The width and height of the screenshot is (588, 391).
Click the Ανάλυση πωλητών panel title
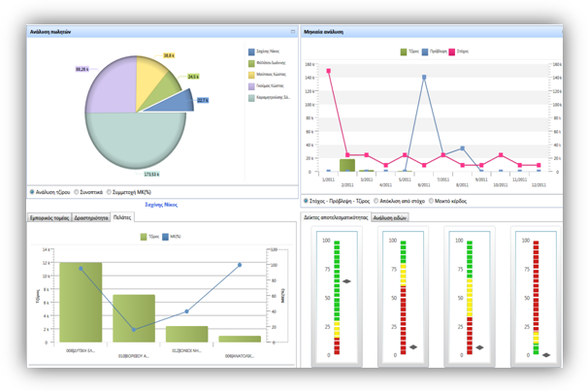click(x=50, y=32)
